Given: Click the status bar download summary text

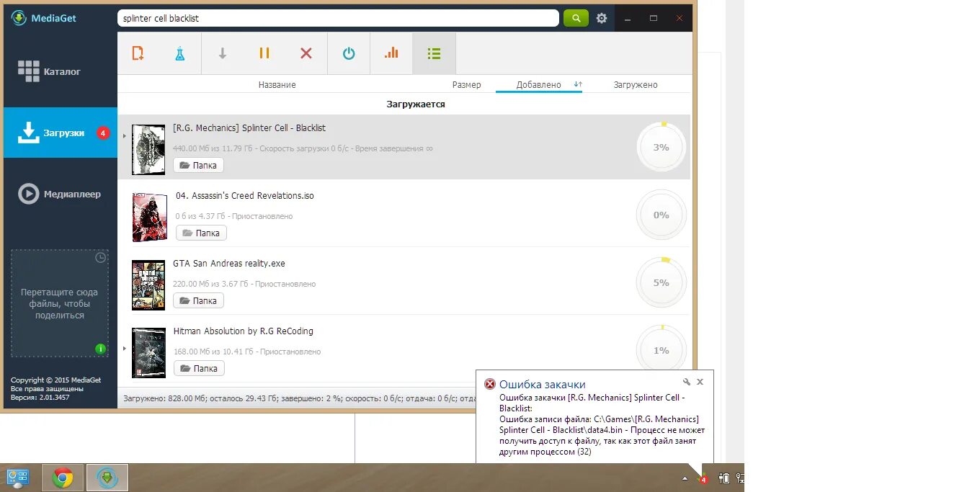Looking at the screenshot, I should (299, 398).
